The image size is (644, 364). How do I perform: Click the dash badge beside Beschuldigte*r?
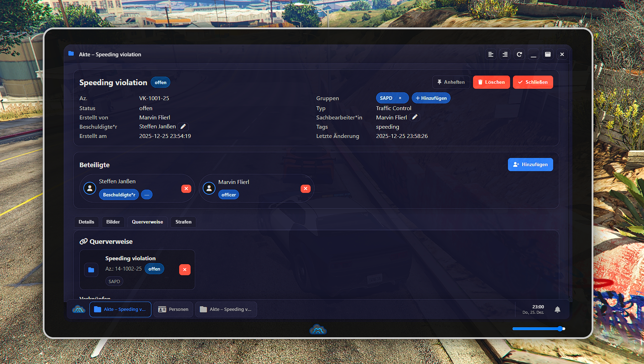click(x=147, y=195)
